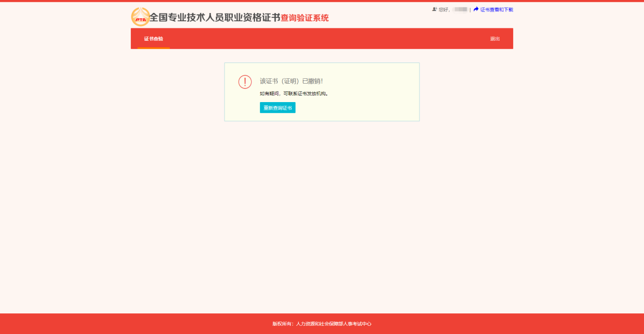Select the orange emblem in the page header
The height and width of the screenshot is (334, 644).
pos(139,16)
